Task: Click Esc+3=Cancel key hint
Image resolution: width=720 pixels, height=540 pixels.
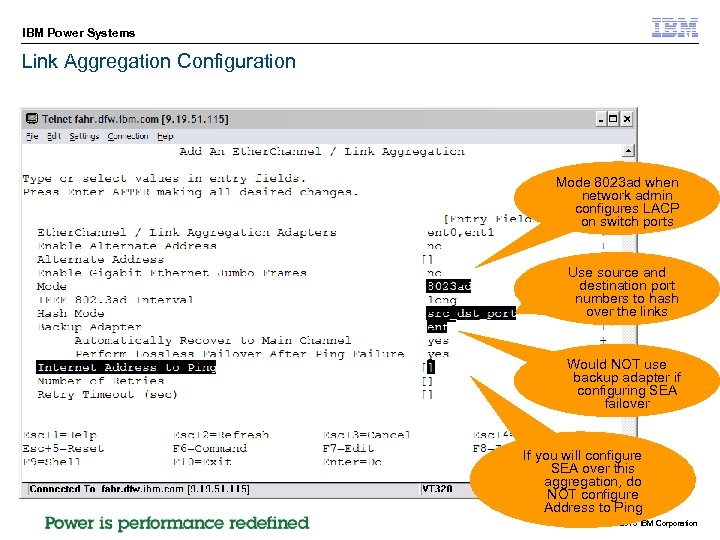Action: (367, 435)
